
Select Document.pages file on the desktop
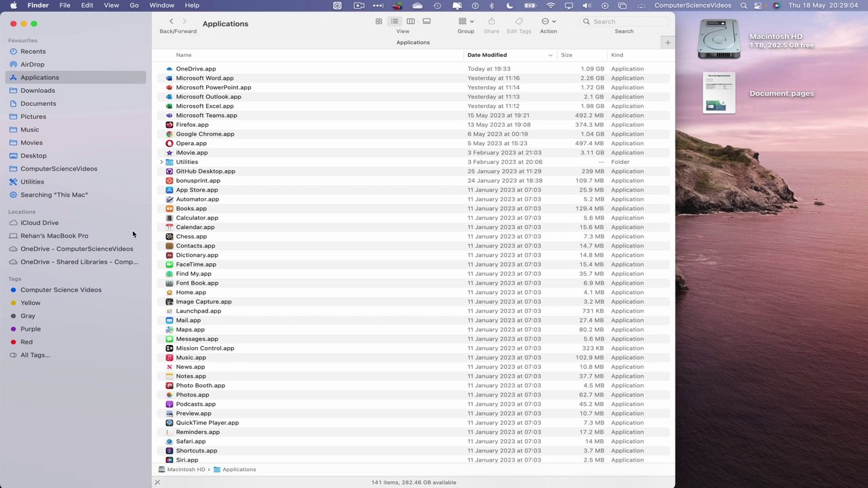(x=719, y=92)
